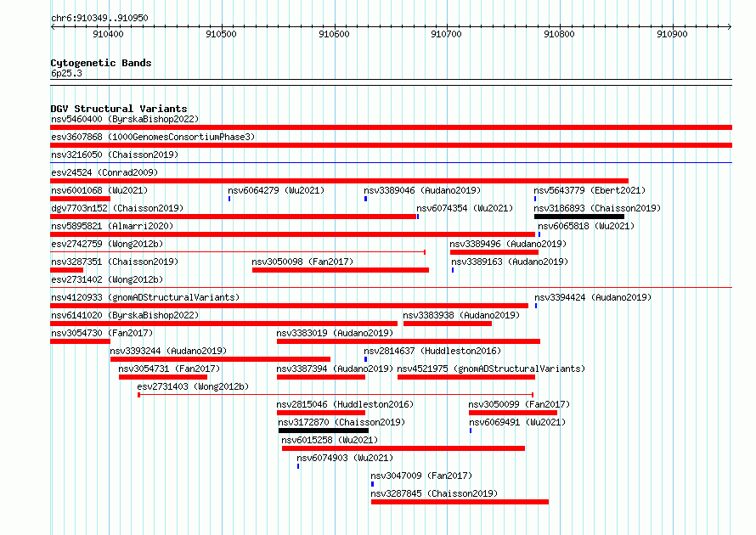Screen dimensions: 756x535
Task: Click the esv24524 (Conrad2009) label
Action: [104, 172]
